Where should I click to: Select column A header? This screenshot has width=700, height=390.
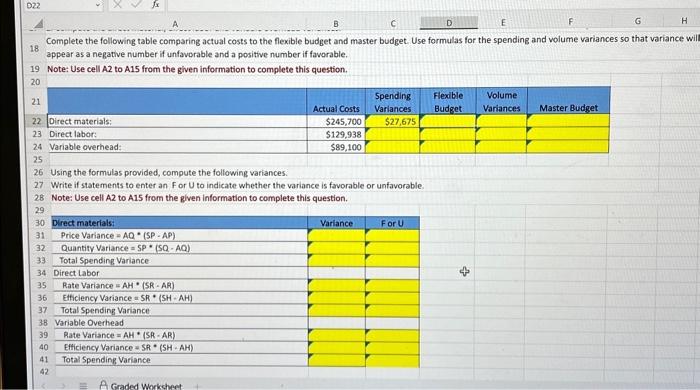point(175,23)
